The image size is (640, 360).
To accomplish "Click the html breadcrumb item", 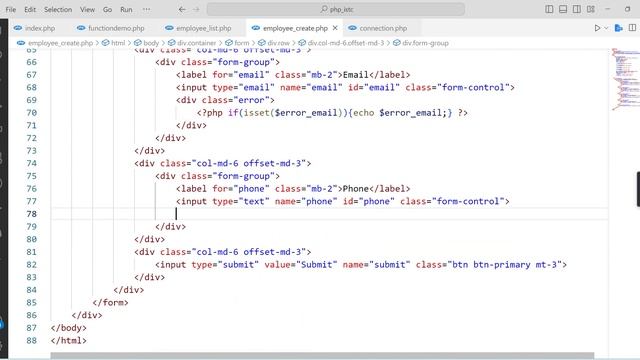I will click(x=118, y=43).
